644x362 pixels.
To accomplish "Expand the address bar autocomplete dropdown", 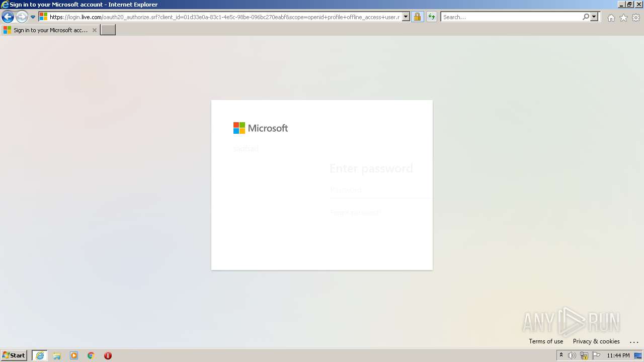I will click(x=406, y=17).
